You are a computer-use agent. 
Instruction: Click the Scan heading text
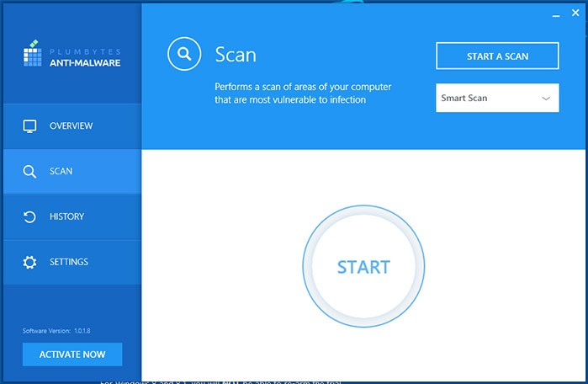point(236,55)
